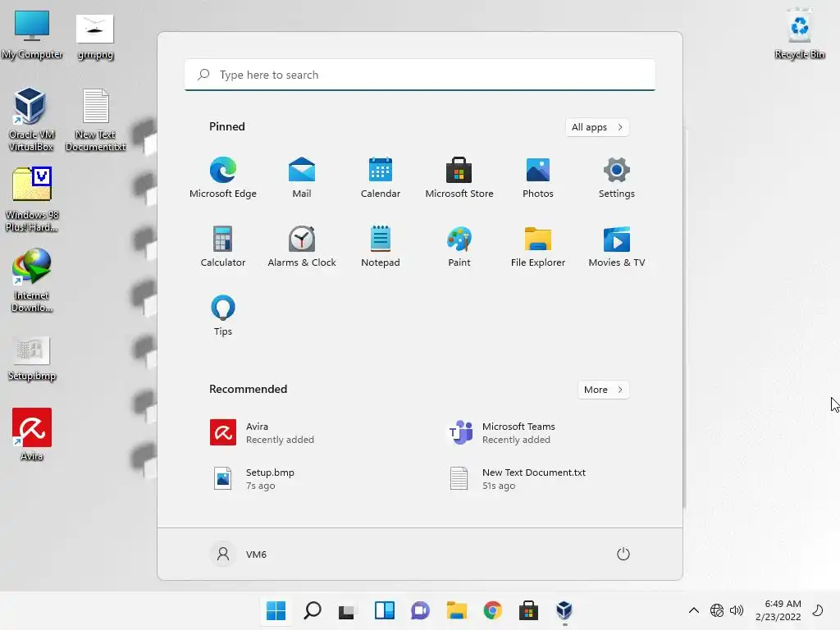Screen dimensions: 840x630
Task: Open clock showing 6:49 AM
Action: click(778, 610)
